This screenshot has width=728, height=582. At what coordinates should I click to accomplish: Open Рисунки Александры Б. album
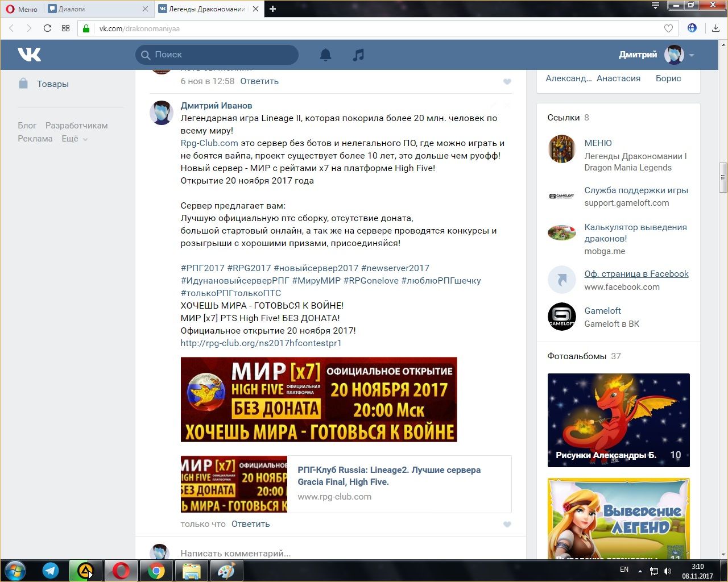point(618,421)
